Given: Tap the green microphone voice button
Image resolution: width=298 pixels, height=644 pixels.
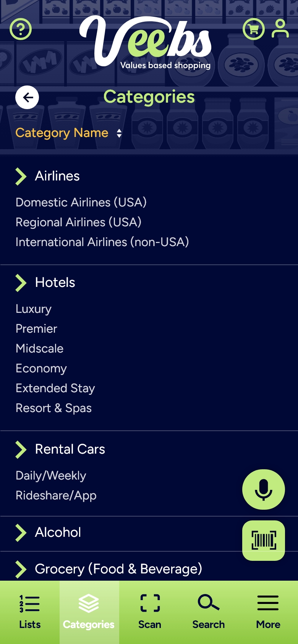Looking at the screenshot, I should (264, 489).
